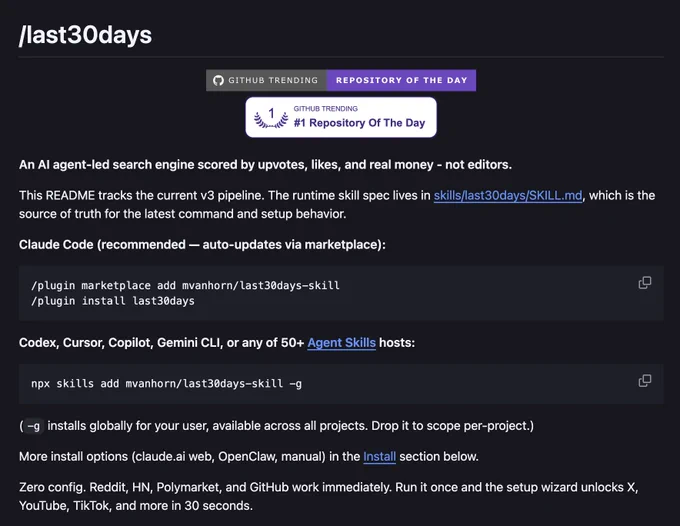Open the Agent Skills link
680x526 pixels.
tap(341, 343)
